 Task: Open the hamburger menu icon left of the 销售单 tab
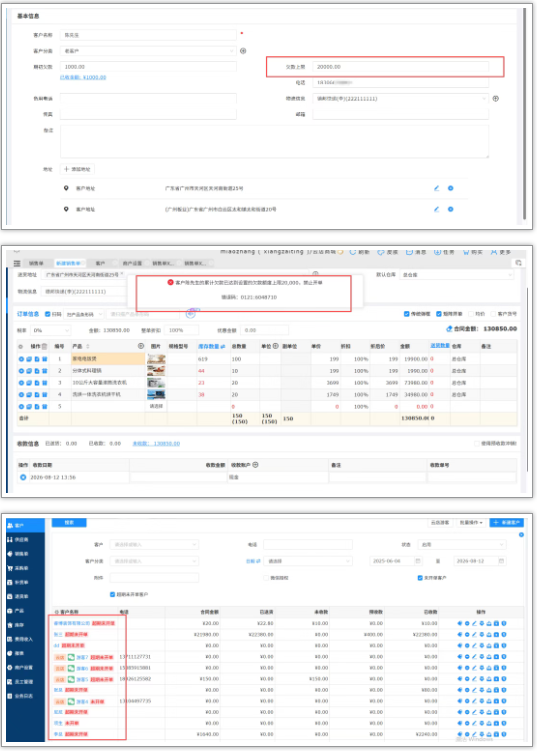click(17, 263)
